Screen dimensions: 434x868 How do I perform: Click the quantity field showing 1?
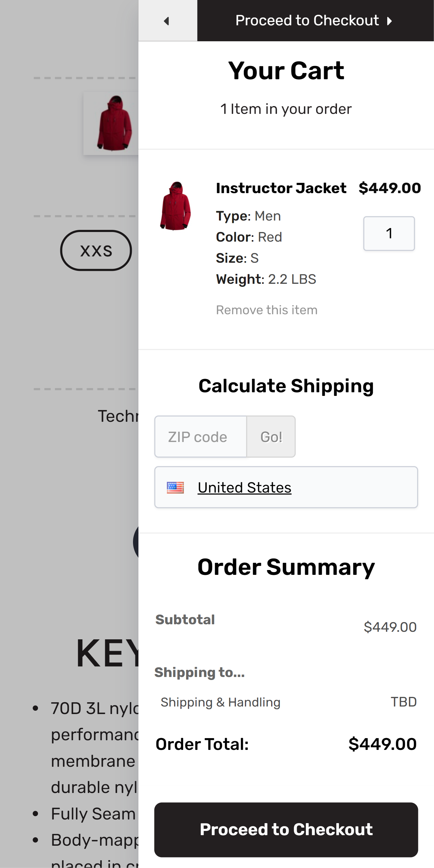point(389,233)
